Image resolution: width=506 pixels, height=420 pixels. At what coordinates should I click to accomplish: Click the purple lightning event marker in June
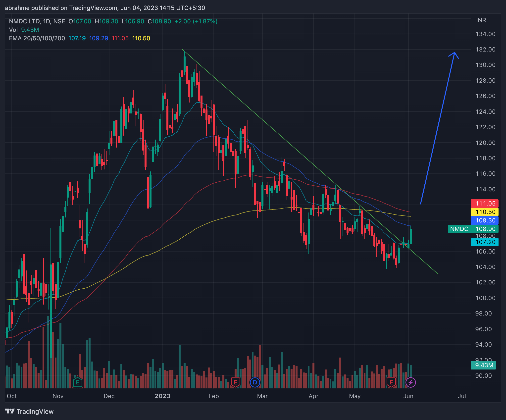[x=410, y=382]
